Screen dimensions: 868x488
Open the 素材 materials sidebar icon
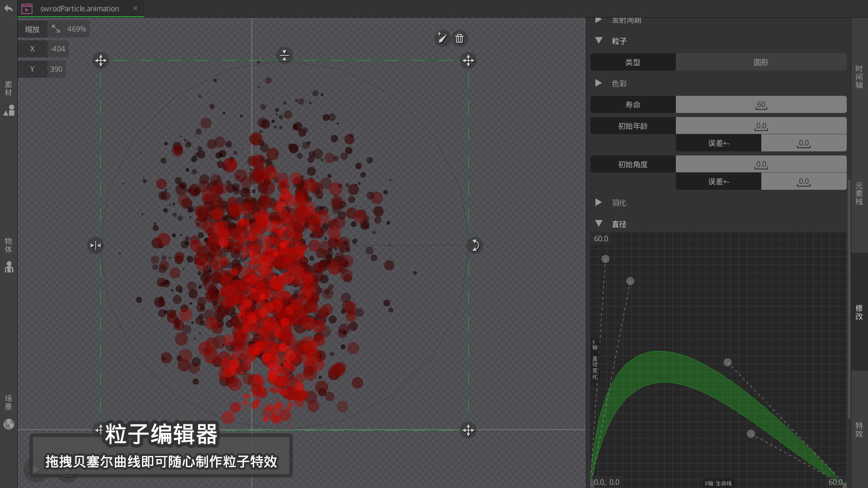coord(9,110)
